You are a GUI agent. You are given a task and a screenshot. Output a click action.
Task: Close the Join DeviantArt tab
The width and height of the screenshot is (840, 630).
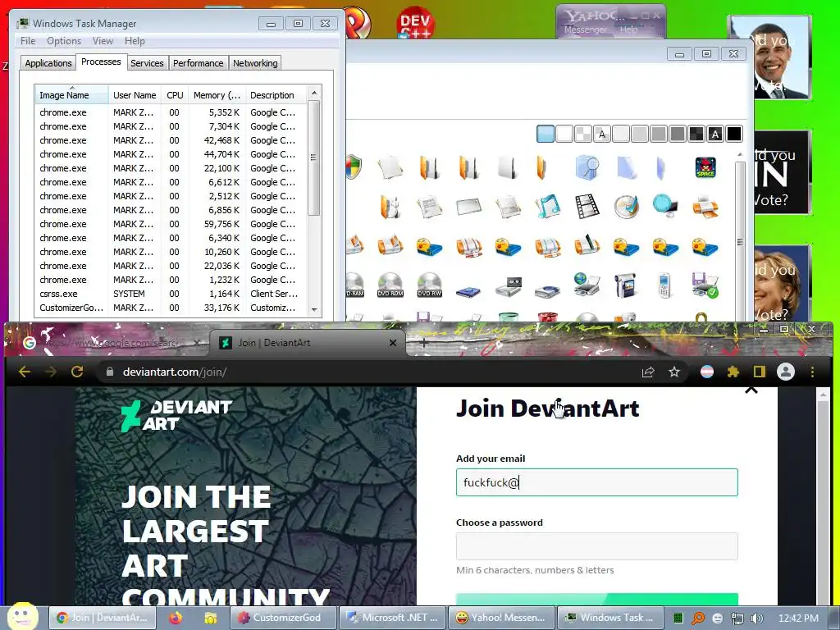393,343
